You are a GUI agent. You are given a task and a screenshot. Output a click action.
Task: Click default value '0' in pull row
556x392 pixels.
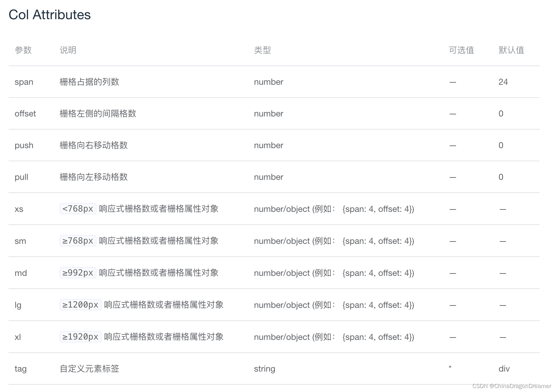click(501, 177)
